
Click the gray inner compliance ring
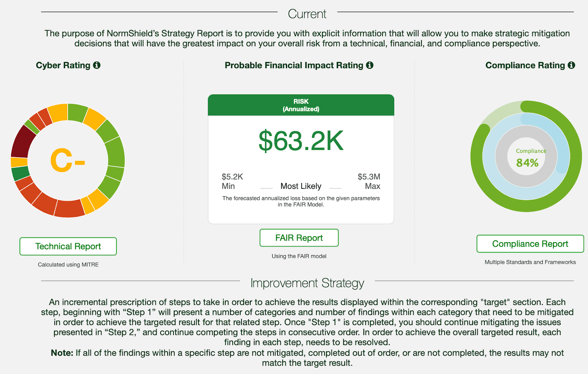(x=502, y=156)
